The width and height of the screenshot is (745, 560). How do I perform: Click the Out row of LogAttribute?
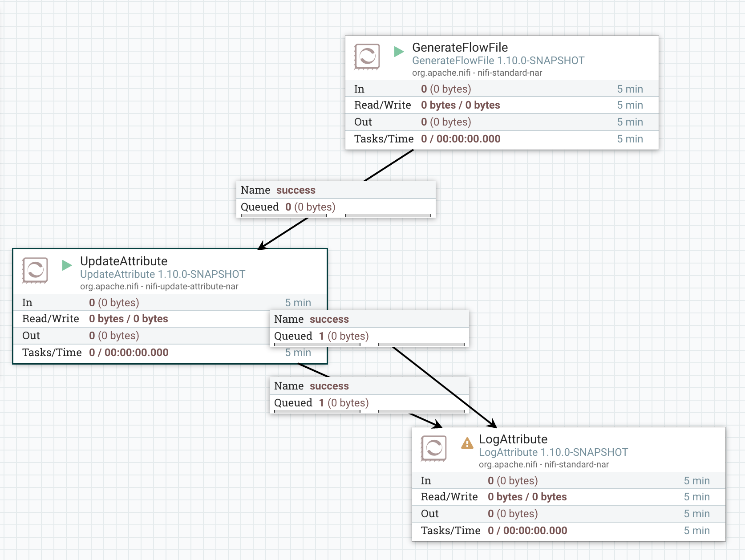click(x=568, y=514)
